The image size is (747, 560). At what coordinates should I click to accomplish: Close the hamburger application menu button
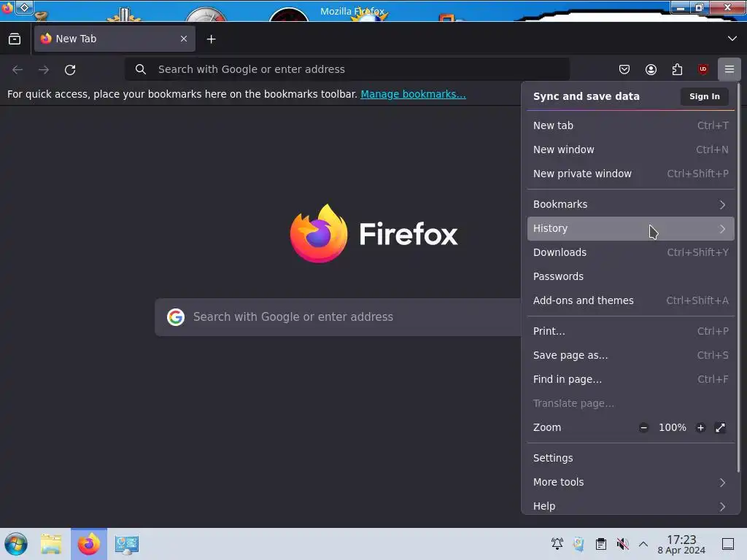[x=729, y=69]
